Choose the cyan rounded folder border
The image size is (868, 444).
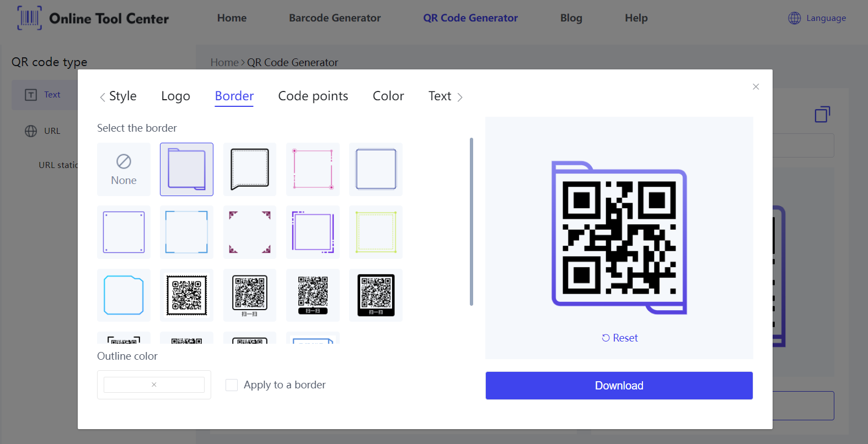[x=124, y=295]
